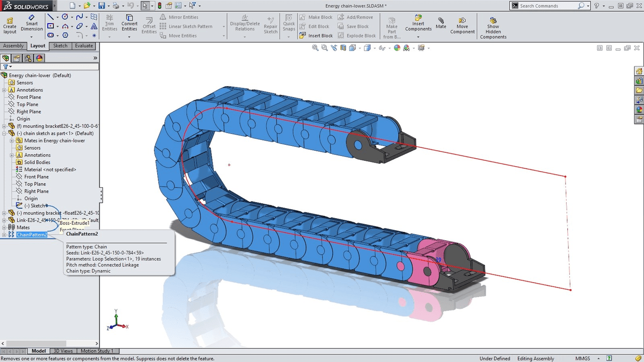The height and width of the screenshot is (362, 644).
Task: Collapse the chain sketch as part node
Action: (x=4, y=134)
